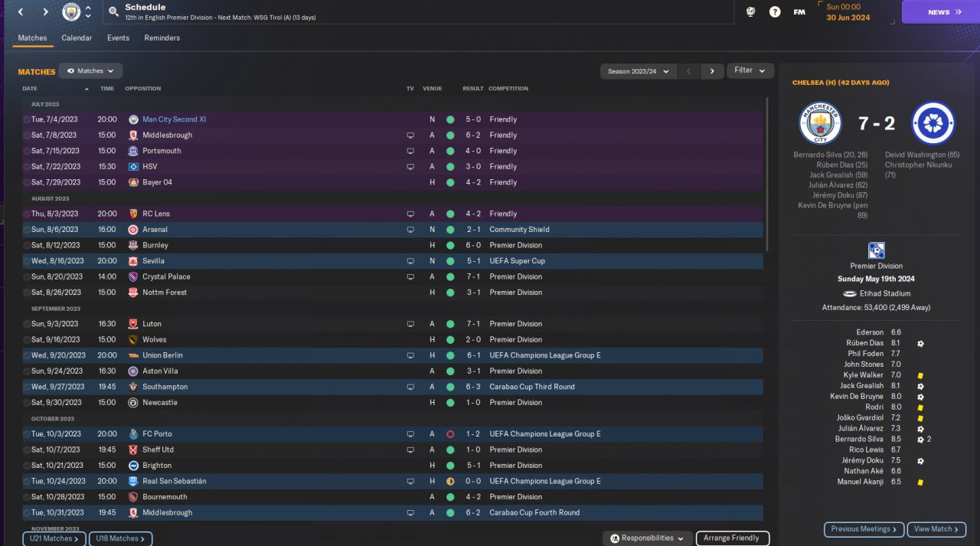
Task: Open U21 Matches
Action: point(54,539)
